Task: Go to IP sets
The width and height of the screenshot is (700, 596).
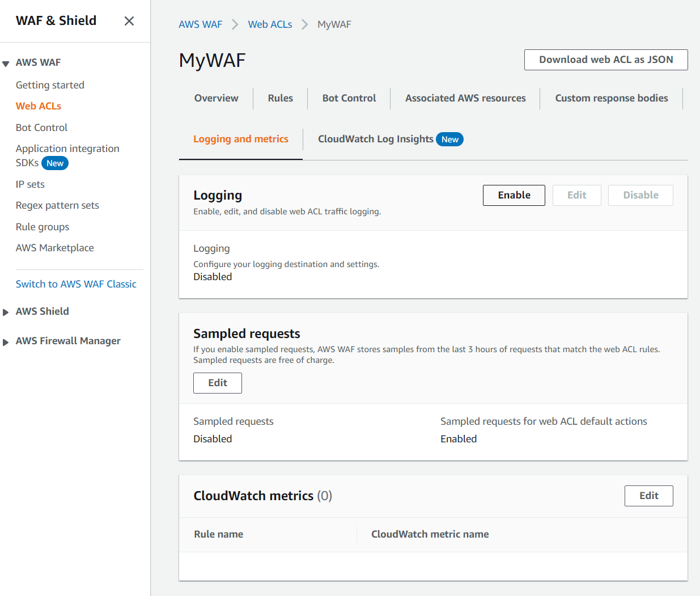Action: (30, 184)
